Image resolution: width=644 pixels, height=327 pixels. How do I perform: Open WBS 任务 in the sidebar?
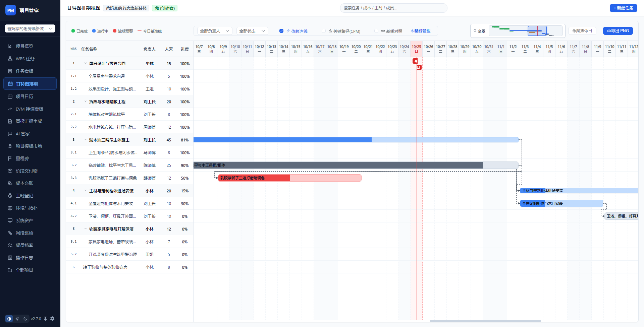point(30,59)
